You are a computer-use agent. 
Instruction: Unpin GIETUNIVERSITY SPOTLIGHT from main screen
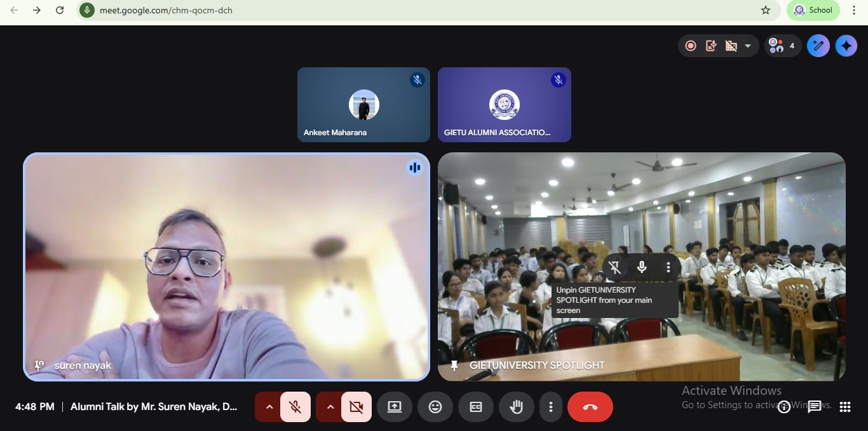click(614, 267)
